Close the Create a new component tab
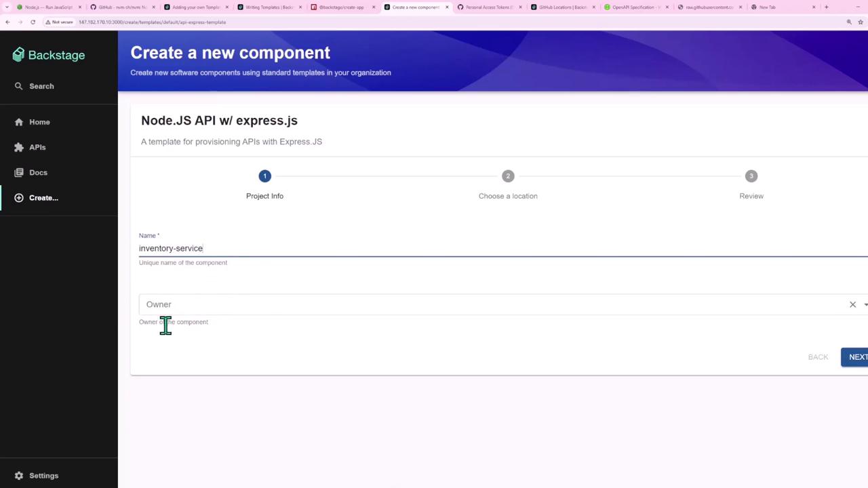 click(x=447, y=7)
